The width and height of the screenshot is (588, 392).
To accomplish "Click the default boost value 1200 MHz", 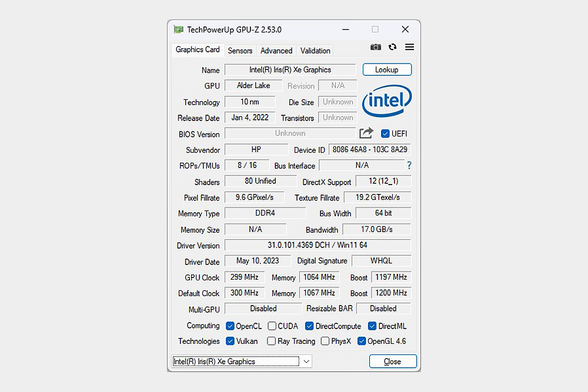I will click(391, 293).
